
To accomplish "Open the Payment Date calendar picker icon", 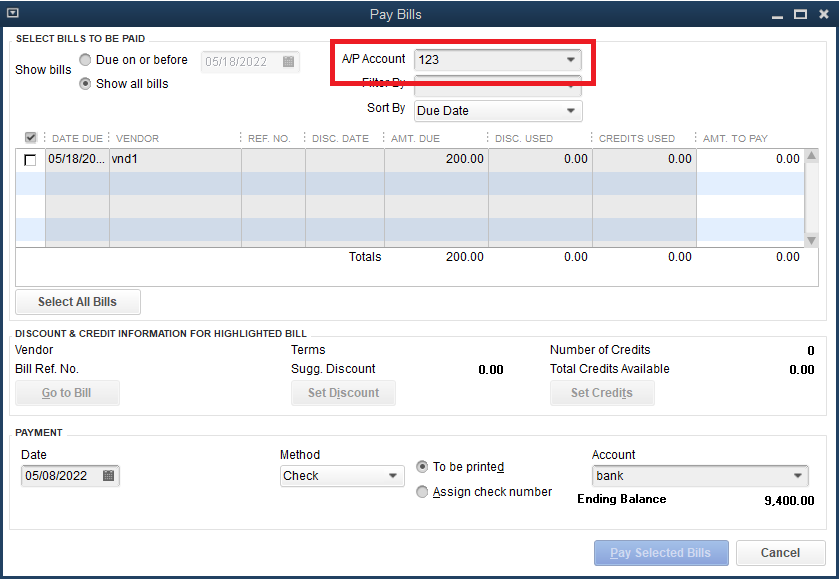I will click(109, 476).
